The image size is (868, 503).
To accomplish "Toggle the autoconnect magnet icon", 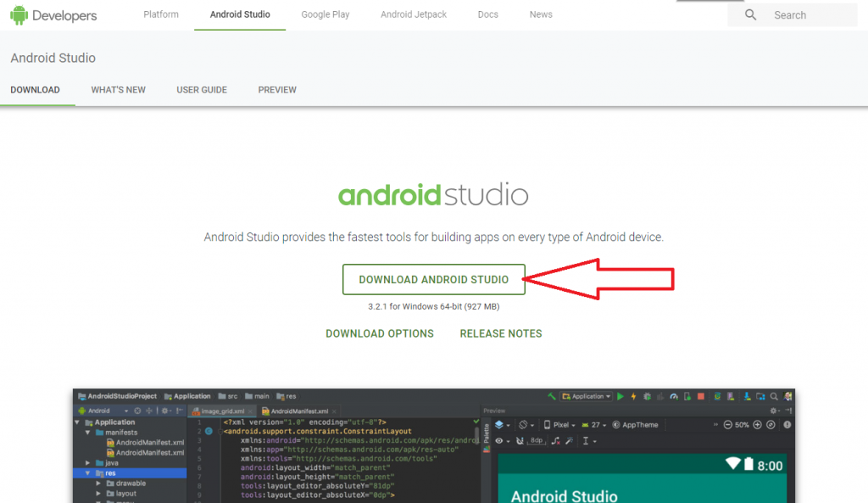I will pos(520,441).
